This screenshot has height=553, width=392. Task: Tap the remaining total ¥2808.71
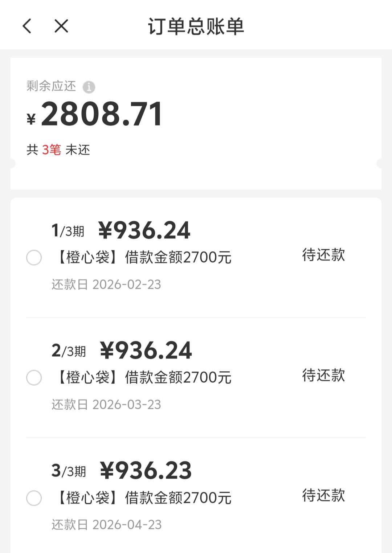[95, 115]
